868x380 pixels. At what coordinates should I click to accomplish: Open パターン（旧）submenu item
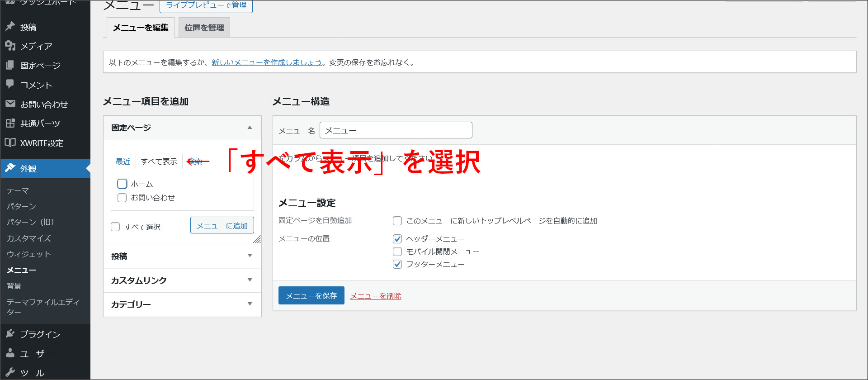click(x=30, y=222)
